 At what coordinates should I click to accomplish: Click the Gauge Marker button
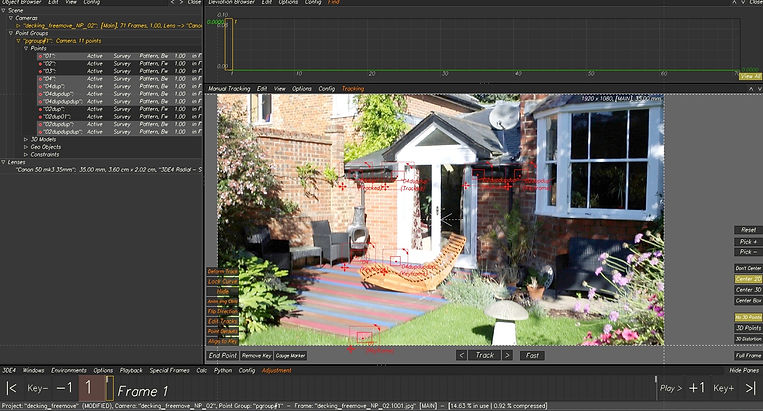(x=291, y=356)
